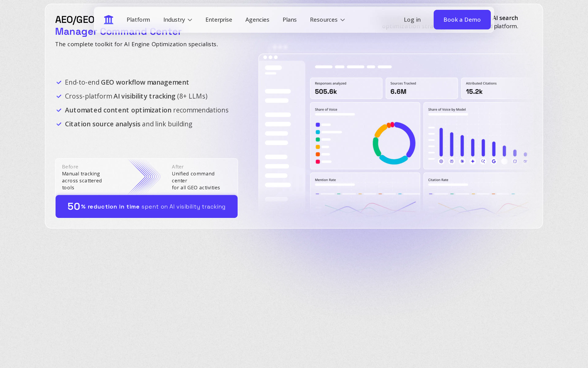Navigate to Plans
The image size is (588, 368).
tap(290, 20)
